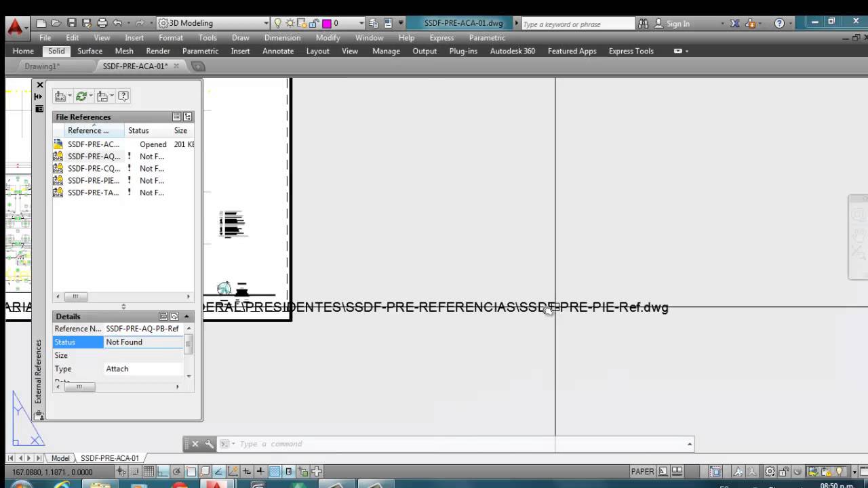Toggle Grid Display in status bar

pyautogui.click(x=149, y=471)
